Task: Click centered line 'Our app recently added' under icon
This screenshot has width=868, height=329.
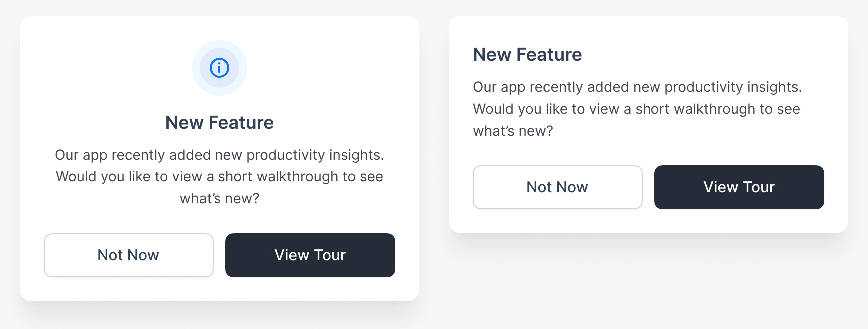Action: point(219,155)
